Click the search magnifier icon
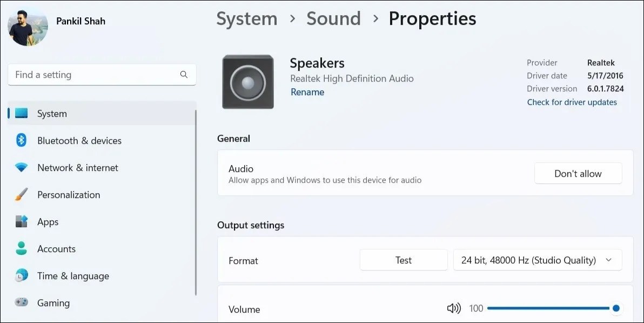The width and height of the screenshot is (644, 323). point(184,74)
